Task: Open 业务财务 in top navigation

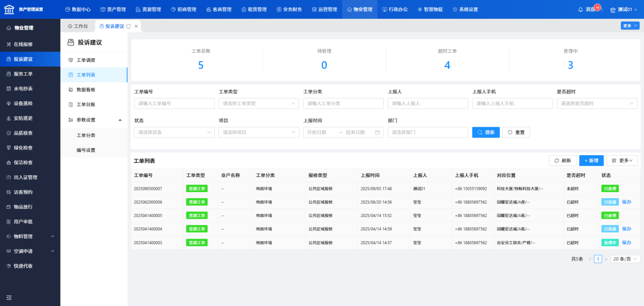Action: (289, 9)
